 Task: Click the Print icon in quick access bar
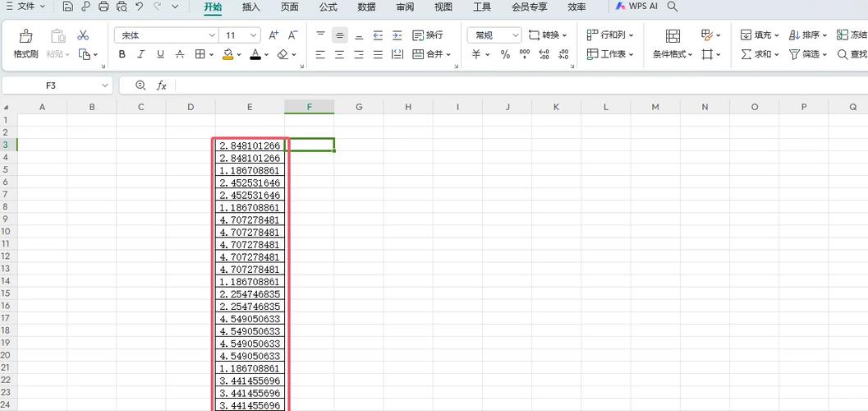[103, 7]
